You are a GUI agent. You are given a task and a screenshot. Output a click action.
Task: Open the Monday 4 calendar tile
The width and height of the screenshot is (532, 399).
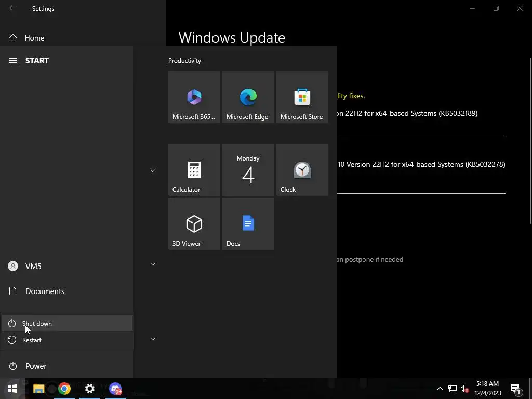tap(248, 170)
